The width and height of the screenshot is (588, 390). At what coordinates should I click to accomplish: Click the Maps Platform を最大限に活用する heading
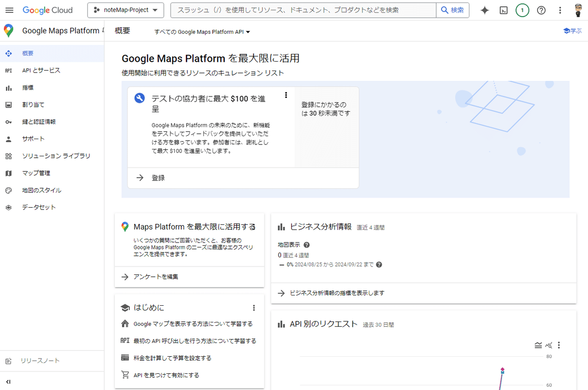coord(195,227)
